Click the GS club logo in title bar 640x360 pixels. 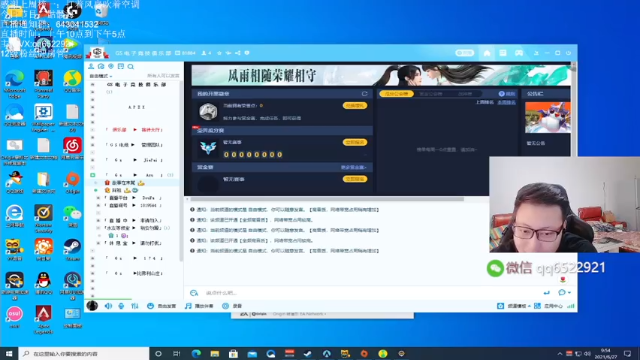click(97, 53)
